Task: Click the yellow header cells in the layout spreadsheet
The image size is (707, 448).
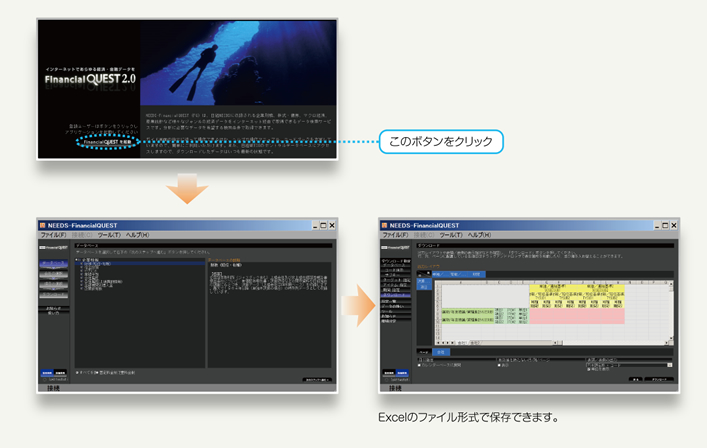Action: pyautogui.click(x=577, y=296)
